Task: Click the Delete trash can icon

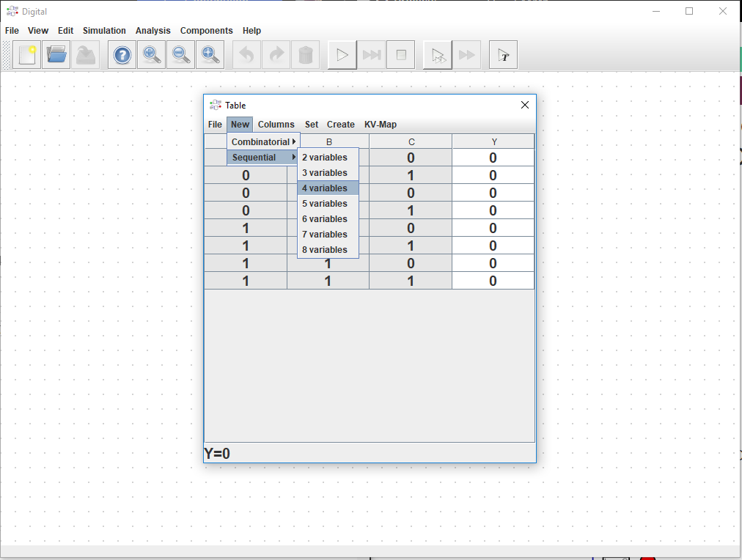Action: [x=306, y=55]
